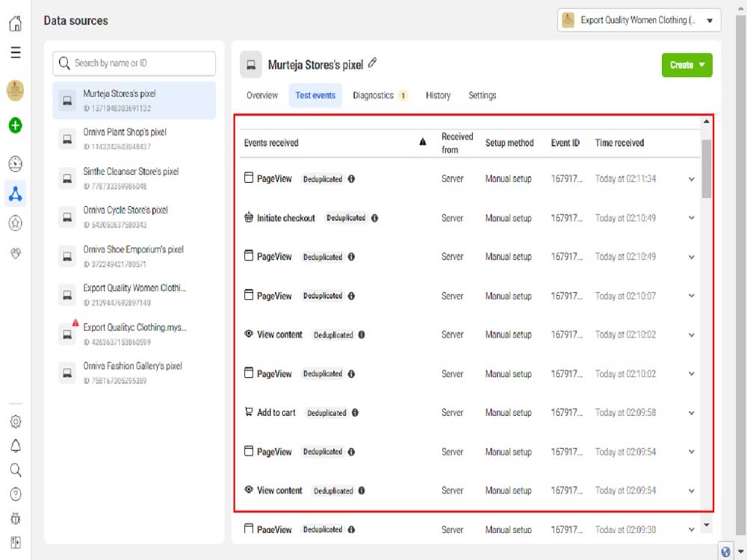747x560 pixels.
Task: Click the events table scroll up arrow
Action: point(706,122)
